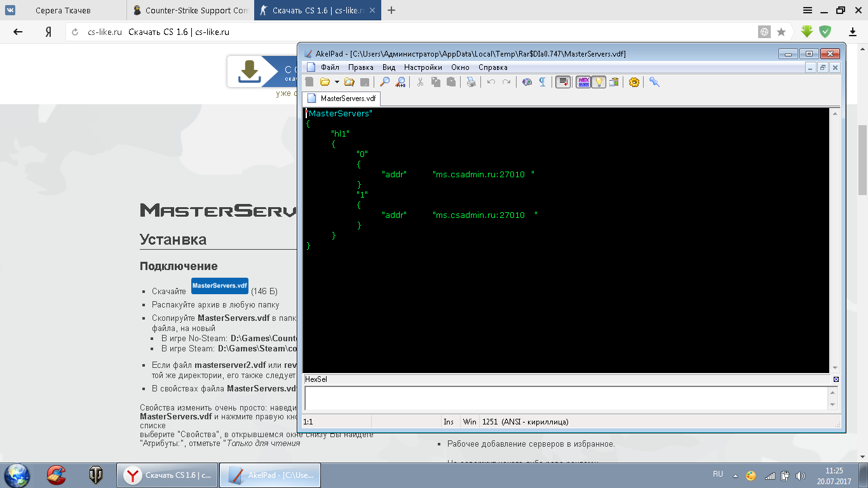Open the Настройки menu
Screen dimensions: 868x488
pyautogui.click(x=423, y=67)
